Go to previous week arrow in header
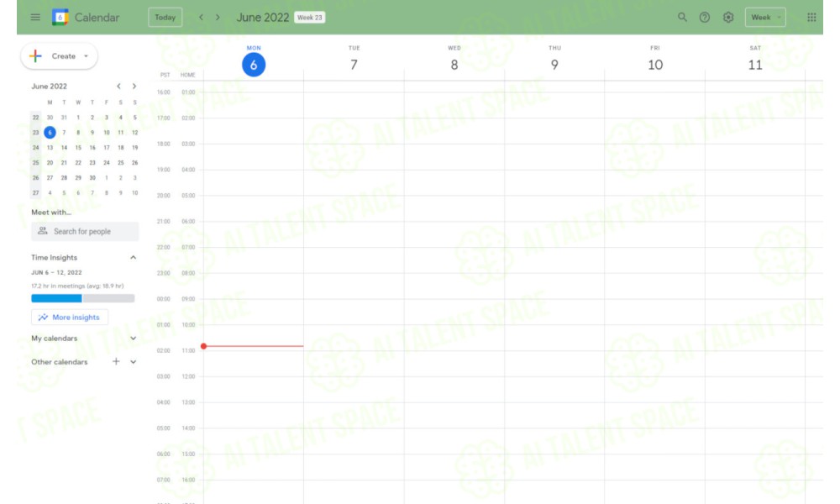840x504 pixels. click(201, 17)
